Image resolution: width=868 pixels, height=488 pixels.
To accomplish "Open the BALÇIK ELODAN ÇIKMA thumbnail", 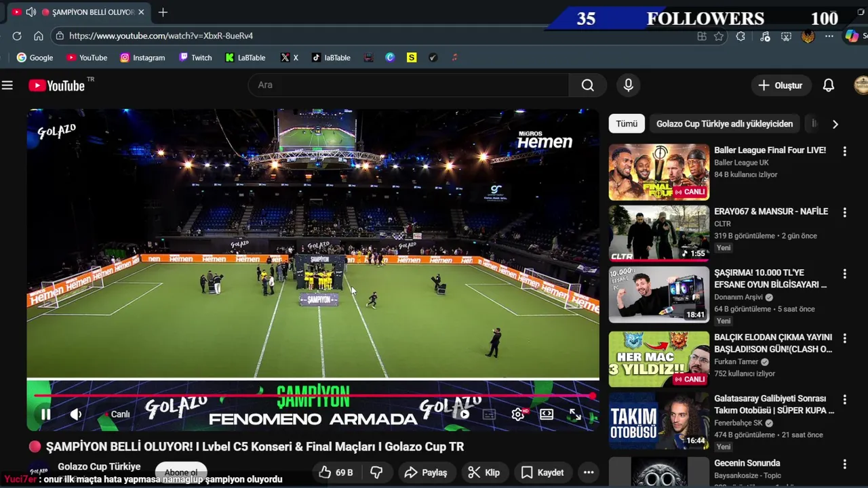I will click(x=658, y=359).
